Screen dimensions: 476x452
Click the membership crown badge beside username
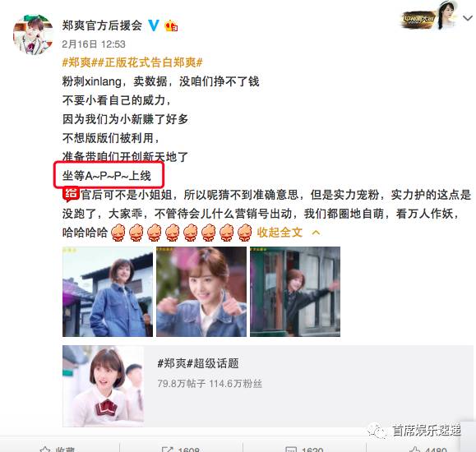[171, 25]
